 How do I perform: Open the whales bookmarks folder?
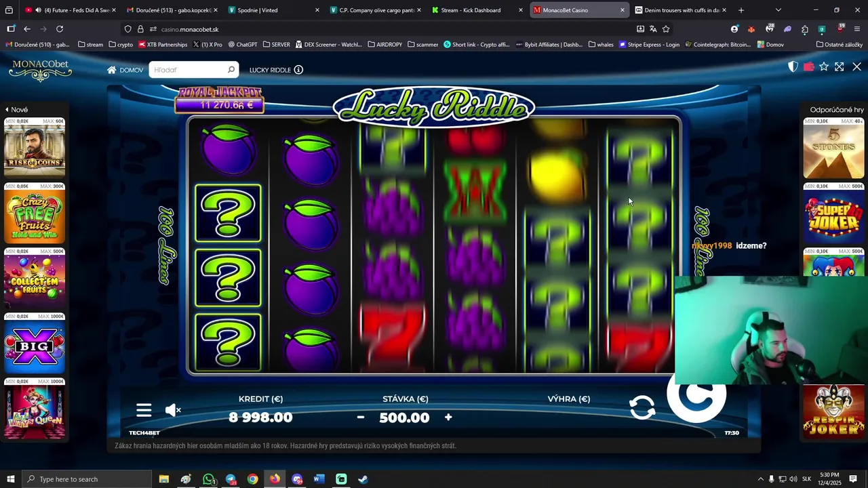[x=601, y=45]
